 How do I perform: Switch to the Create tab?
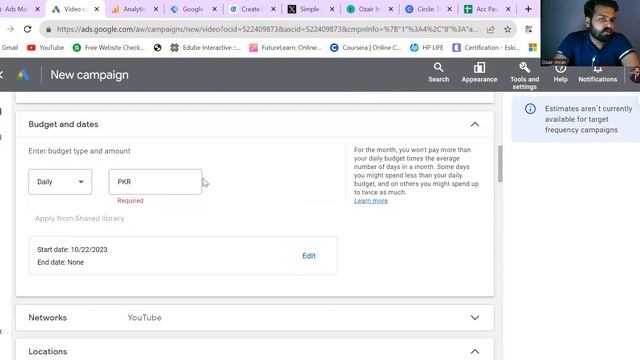click(x=247, y=9)
